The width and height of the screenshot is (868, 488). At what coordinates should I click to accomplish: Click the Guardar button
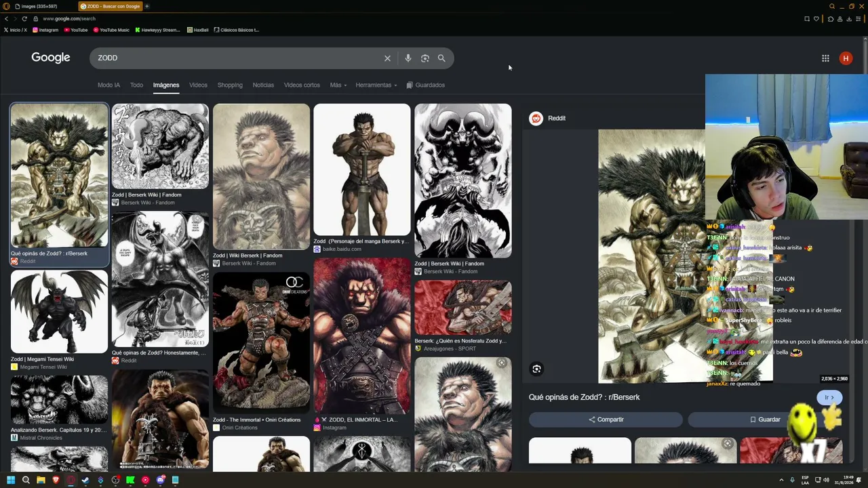click(765, 420)
